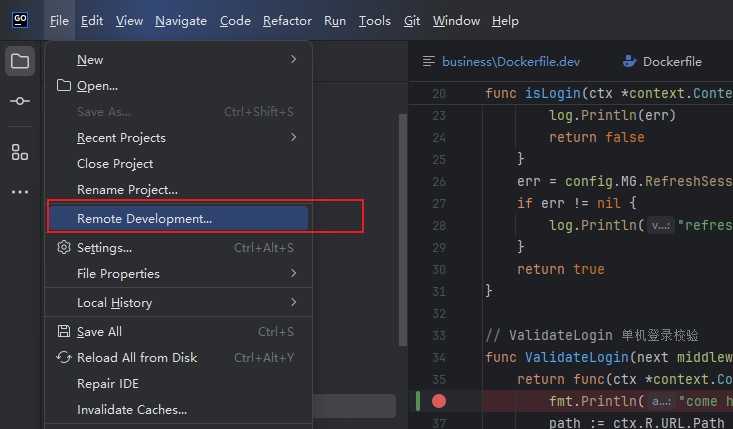Select Rename Project... menu entry
This screenshot has width=733, height=429.
pyautogui.click(x=179, y=190)
